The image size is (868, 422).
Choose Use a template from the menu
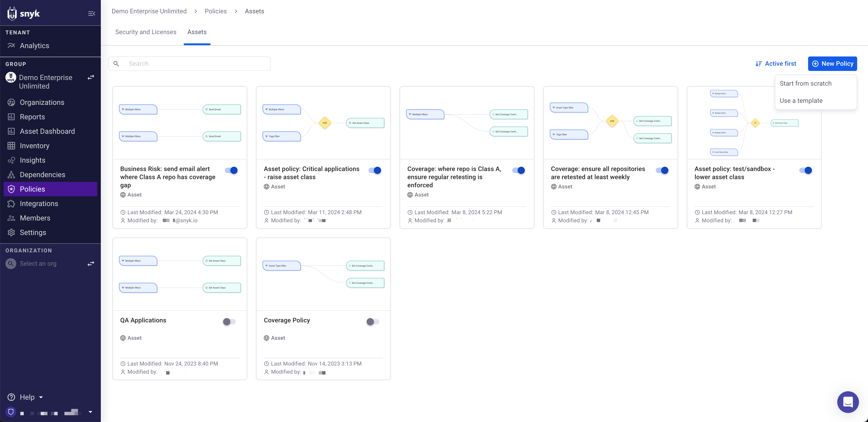pos(801,100)
